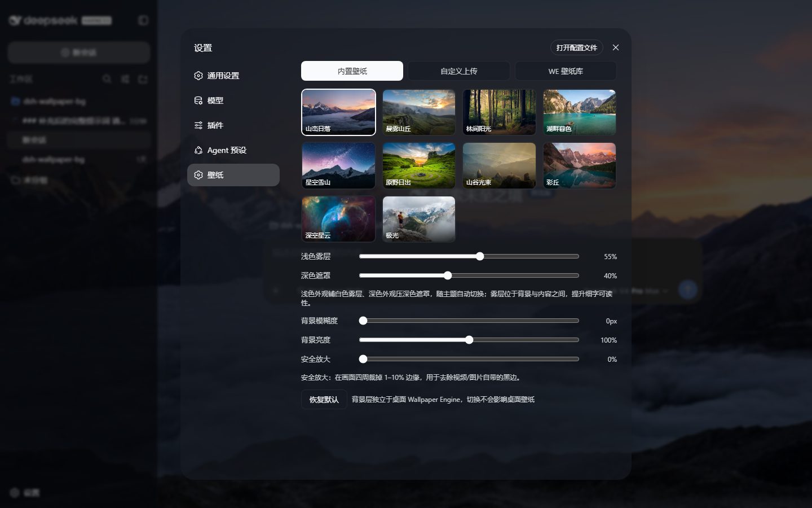Image resolution: width=812 pixels, height=508 pixels.
Task: Click the new chat button in background sidebar
Action: click(79, 52)
